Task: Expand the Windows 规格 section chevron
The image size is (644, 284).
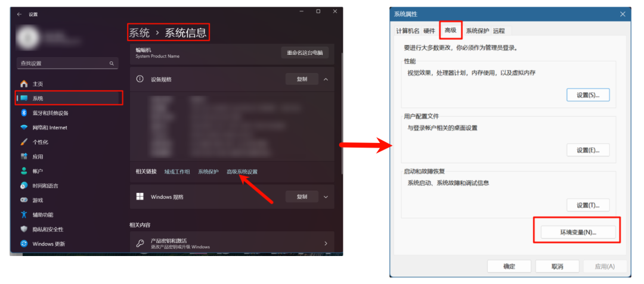Action: 326,196
